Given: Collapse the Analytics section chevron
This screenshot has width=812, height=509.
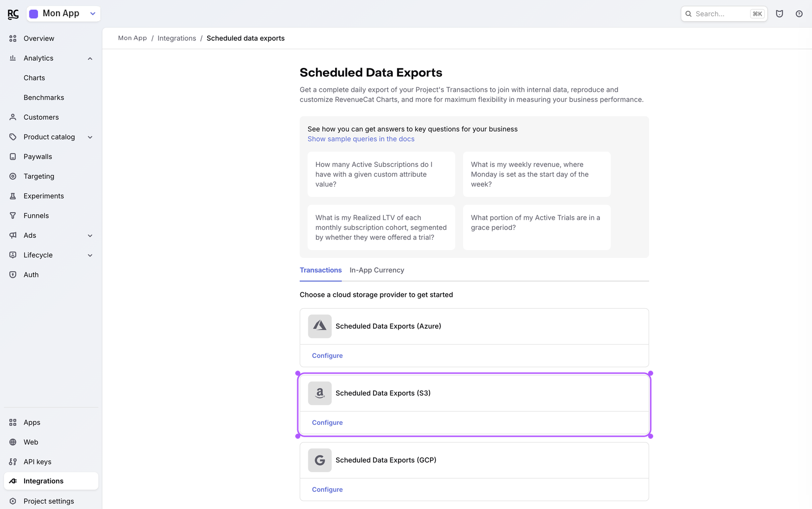Looking at the screenshot, I should point(90,59).
